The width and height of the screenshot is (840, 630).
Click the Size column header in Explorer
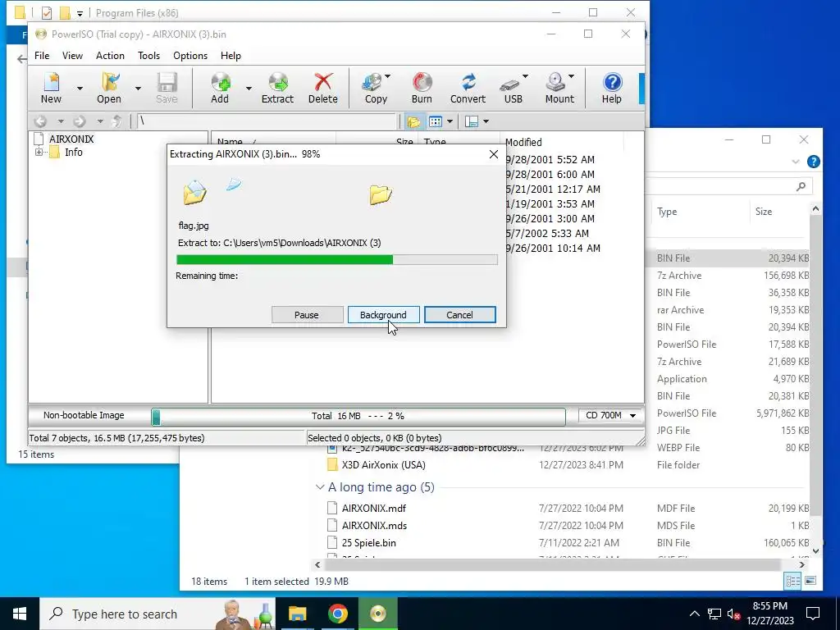pyautogui.click(x=779, y=212)
